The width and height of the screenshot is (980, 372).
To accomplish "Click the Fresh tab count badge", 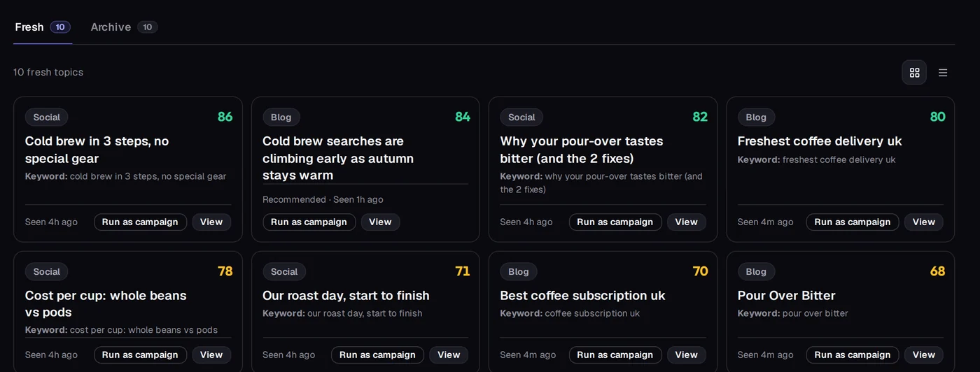I will (x=60, y=27).
